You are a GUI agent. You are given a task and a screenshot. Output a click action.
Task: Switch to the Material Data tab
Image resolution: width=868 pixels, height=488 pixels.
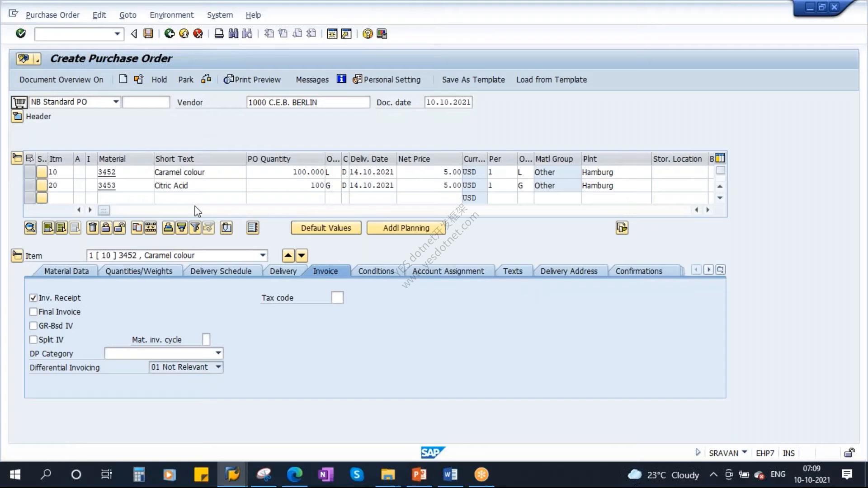66,271
